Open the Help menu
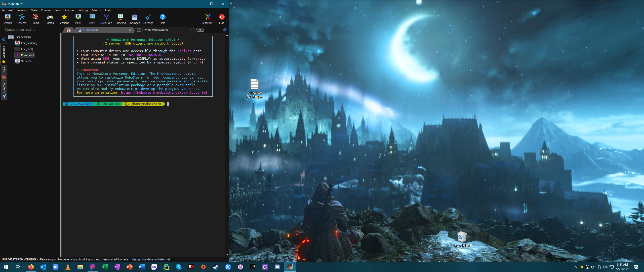Image resolution: width=644 pixels, height=272 pixels. click(108, 10)
